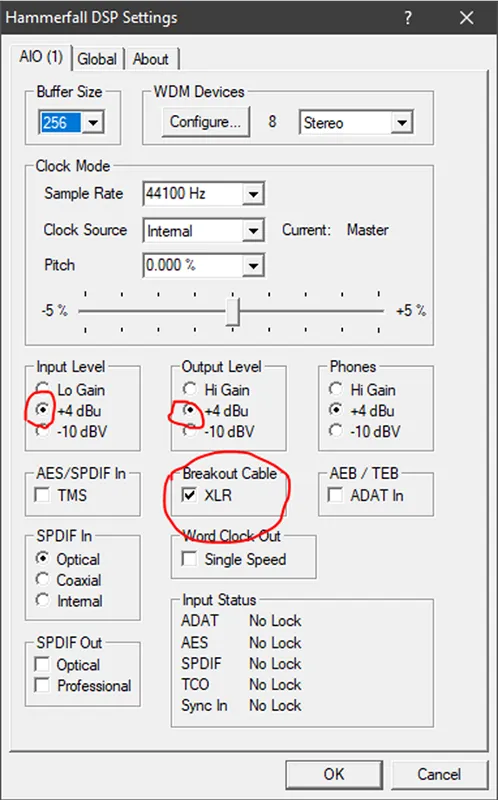Click the +5 % pitch label
Image resolution: width=498 pixels, height=800 pixels.
click(411, 310)
